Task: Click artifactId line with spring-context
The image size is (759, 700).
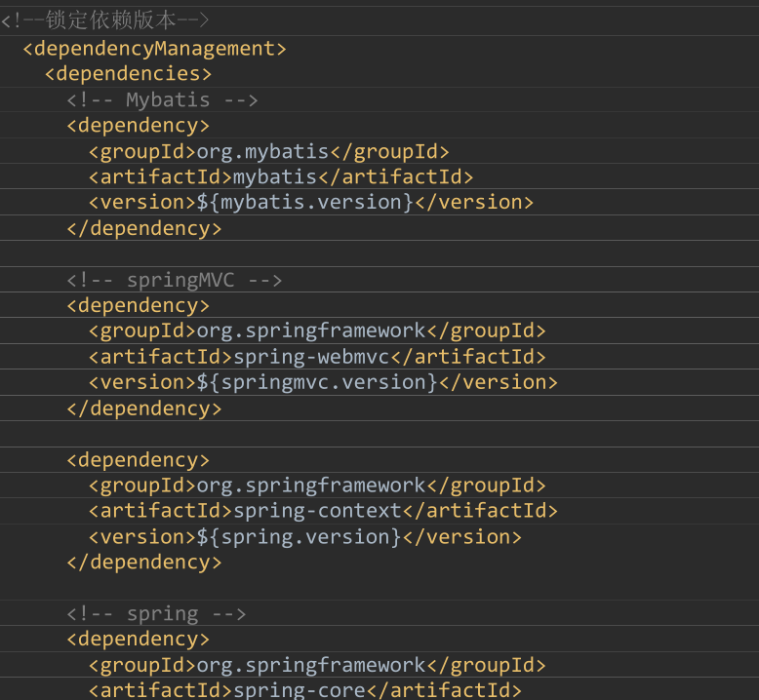Action: tap(323, 511)
